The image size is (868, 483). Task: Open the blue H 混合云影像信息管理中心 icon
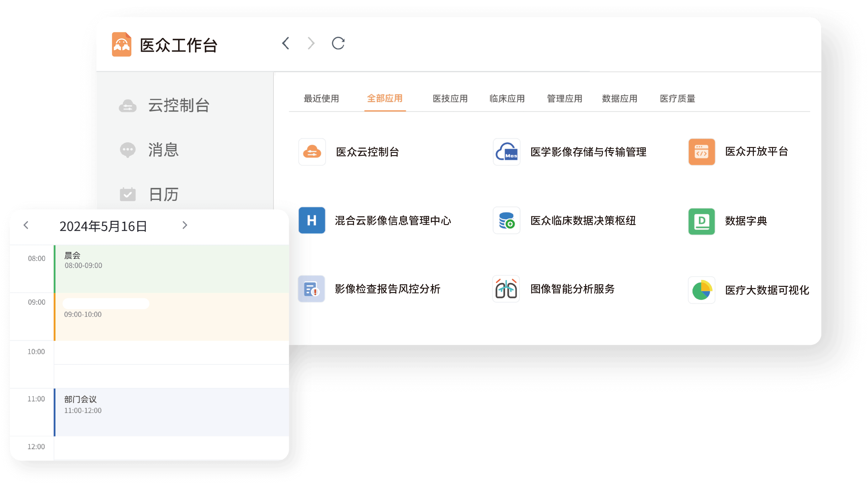pos(312,220)
